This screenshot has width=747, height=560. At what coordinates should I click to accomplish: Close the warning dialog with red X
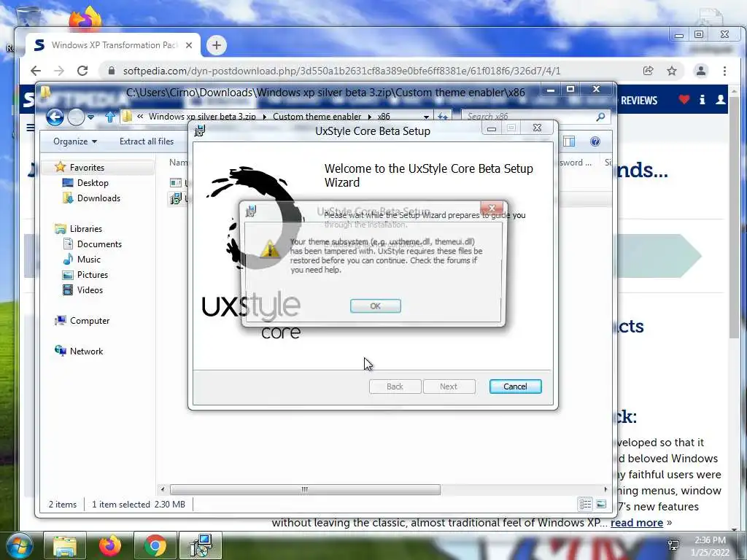click(492, 208)
